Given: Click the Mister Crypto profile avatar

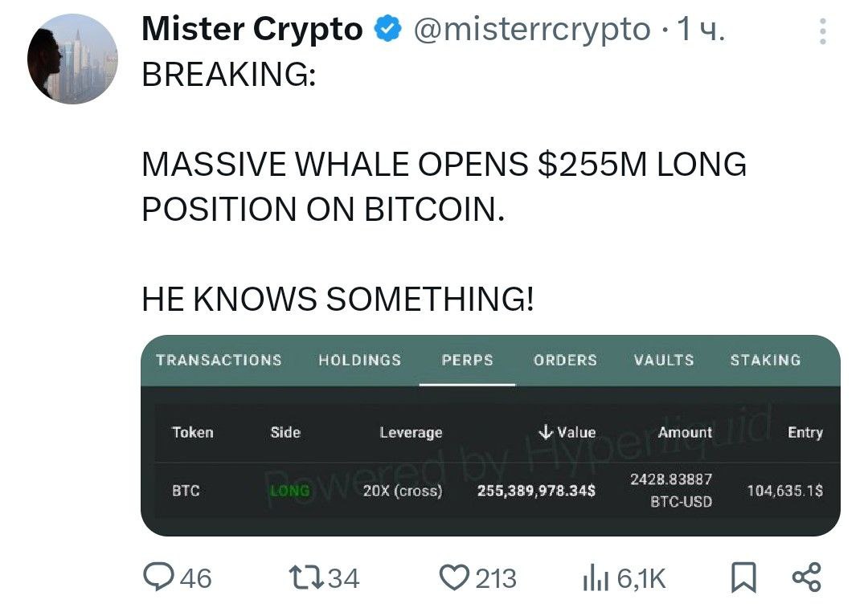Looking at the screenshot, I should (72, 59).
